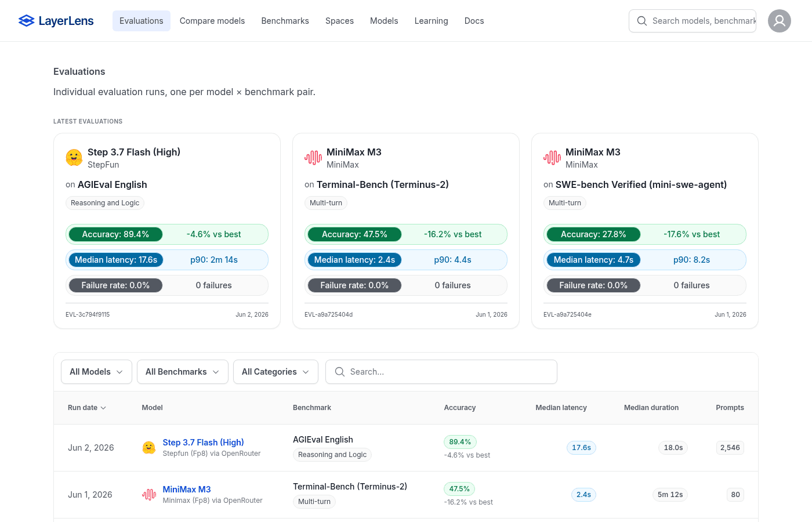Screen dimensions: 812x522
Task: Open the MiniMax M3 link in the table
Action: click(x=187, y=490)
